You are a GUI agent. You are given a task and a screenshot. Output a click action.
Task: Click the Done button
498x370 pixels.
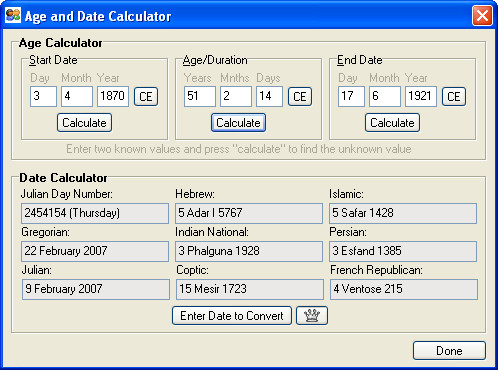(449, 351)
